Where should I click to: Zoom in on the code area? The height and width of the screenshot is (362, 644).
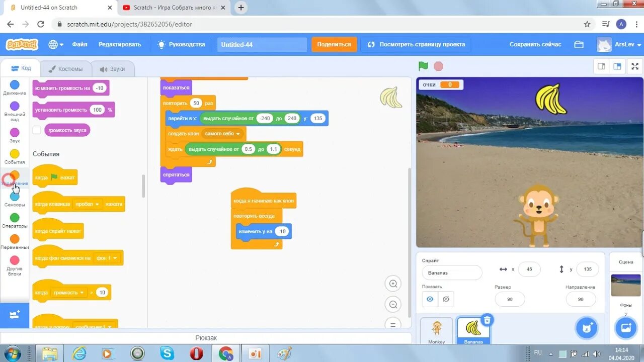coord(393,283)
